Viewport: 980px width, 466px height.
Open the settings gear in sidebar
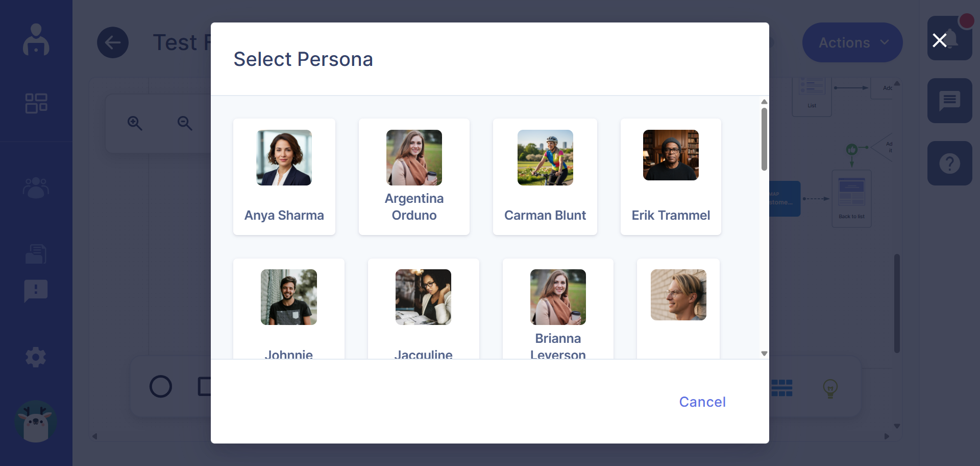pos(36,357)
